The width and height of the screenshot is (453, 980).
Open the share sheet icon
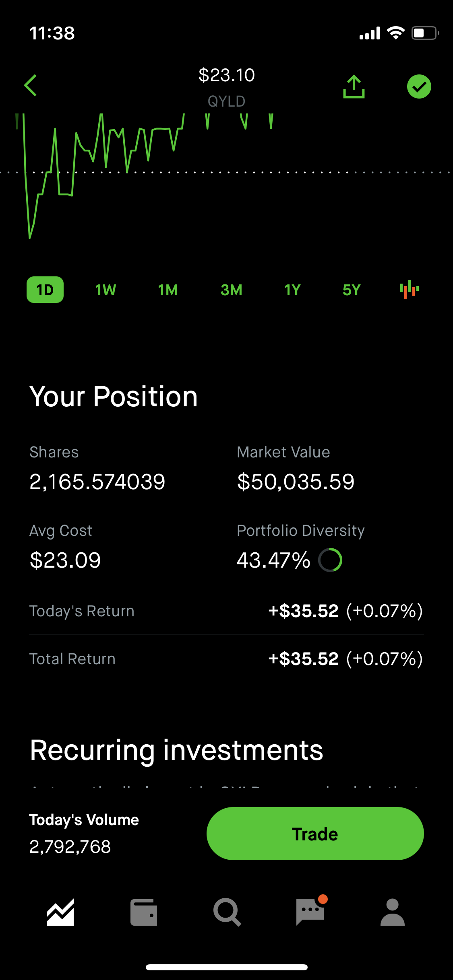354,86
